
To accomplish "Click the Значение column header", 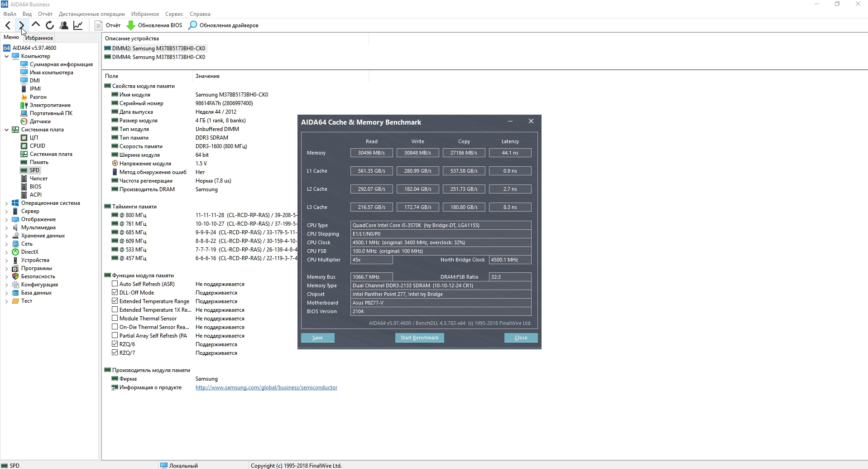I will [x=281, y=76].
